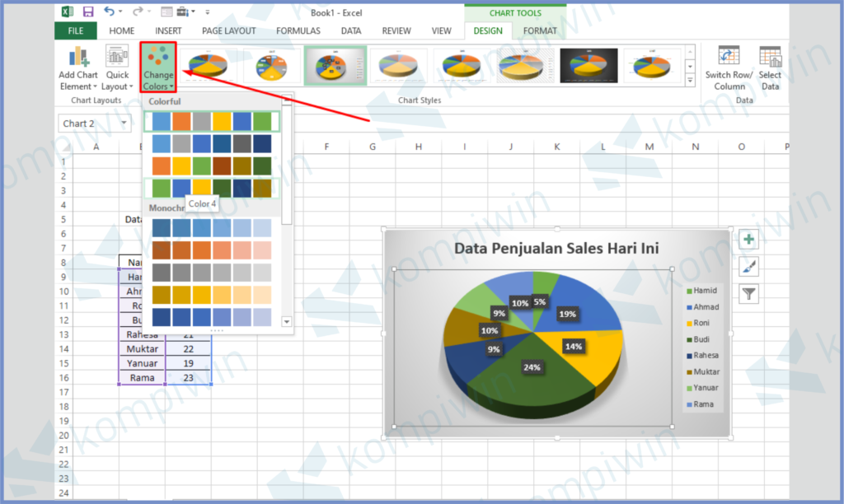Select the first Colorful palette row
844x504 pixels.
(x=212, y=122)
